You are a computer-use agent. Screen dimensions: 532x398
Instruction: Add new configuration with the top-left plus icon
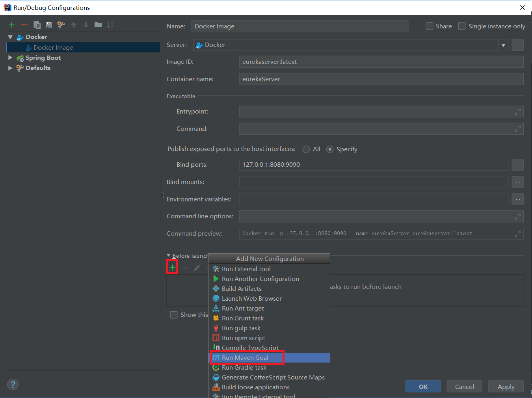[12, 25]
